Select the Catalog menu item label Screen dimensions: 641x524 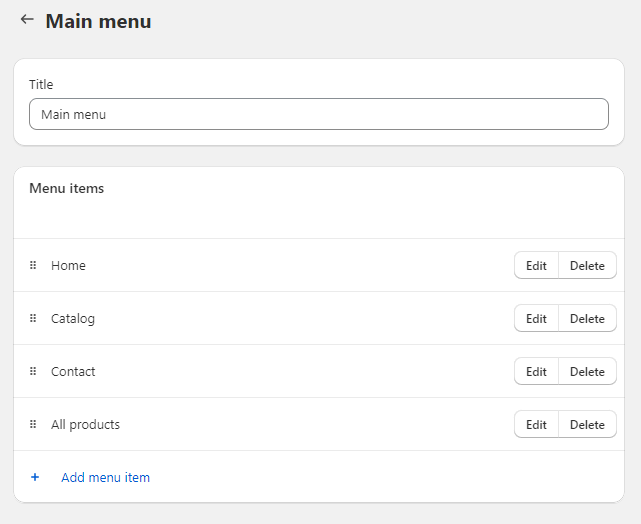coord(73,318)
